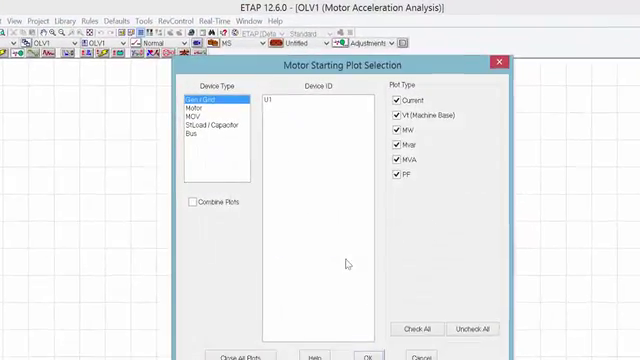Image resolution: width=640 pixels, height=360 pixels.
Task: Open the Adjustments dropdown
Action: point(391,43)
